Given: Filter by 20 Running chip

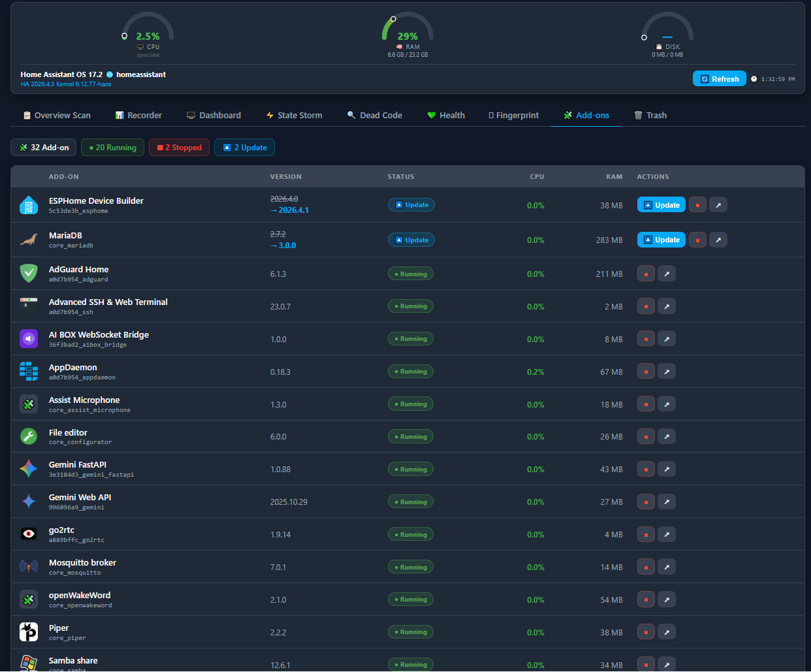Looking at the screenshot, I should [112, 148].
